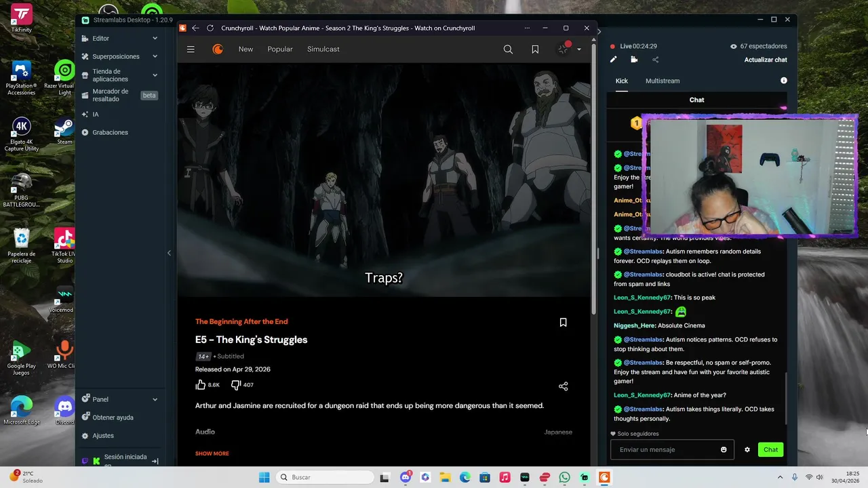Image resolution: width=868 pixels, height=488 pixels.
Task: Click the Twitch icon by Sesión iniciada
Action: [x=86, y=461]
